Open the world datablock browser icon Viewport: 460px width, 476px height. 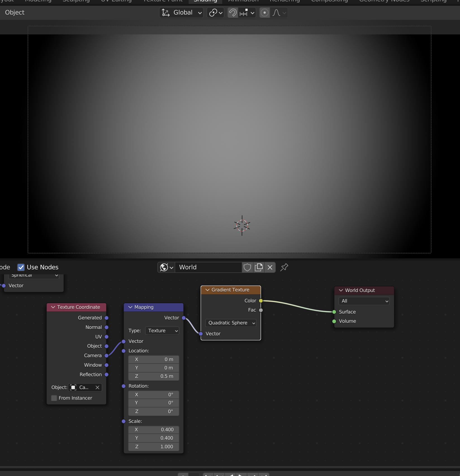pos(167,267)
